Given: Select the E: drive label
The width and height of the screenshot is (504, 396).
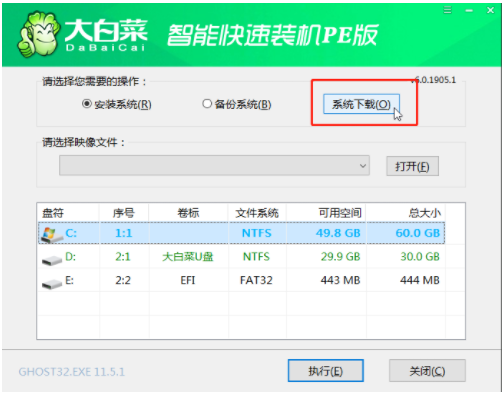Looking at the screenshot, I should coord(69,280).
